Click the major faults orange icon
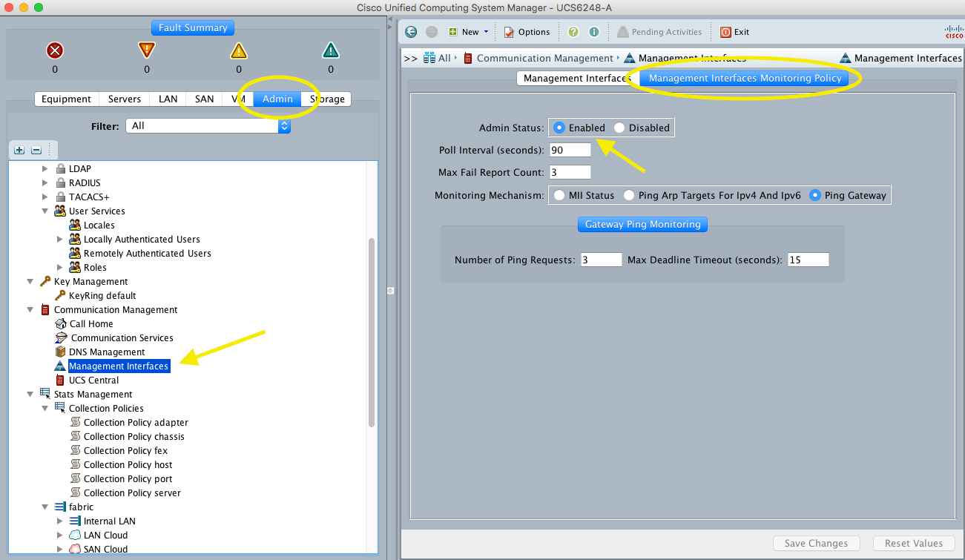The image size is (965, 560). [147, 50]
